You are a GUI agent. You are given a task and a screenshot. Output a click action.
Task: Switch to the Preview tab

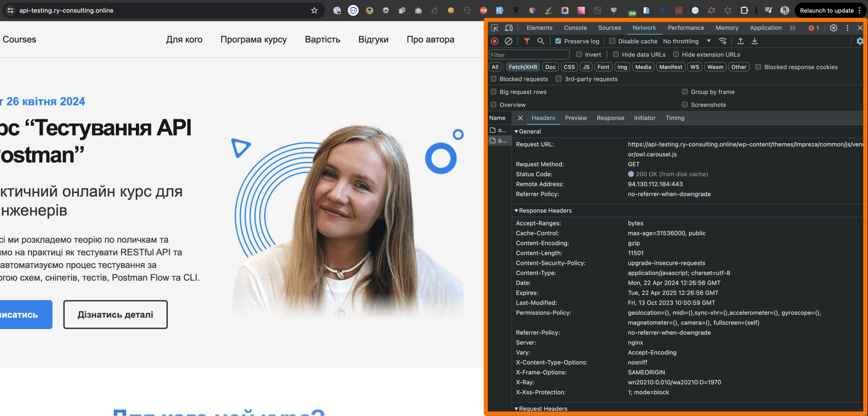pyautogui.click(x=576, y=118)
